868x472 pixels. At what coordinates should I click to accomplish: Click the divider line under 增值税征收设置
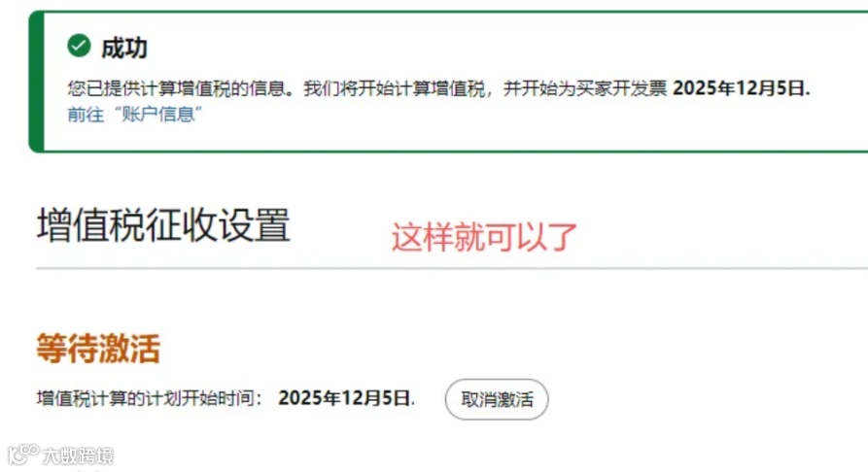(452, 268)
